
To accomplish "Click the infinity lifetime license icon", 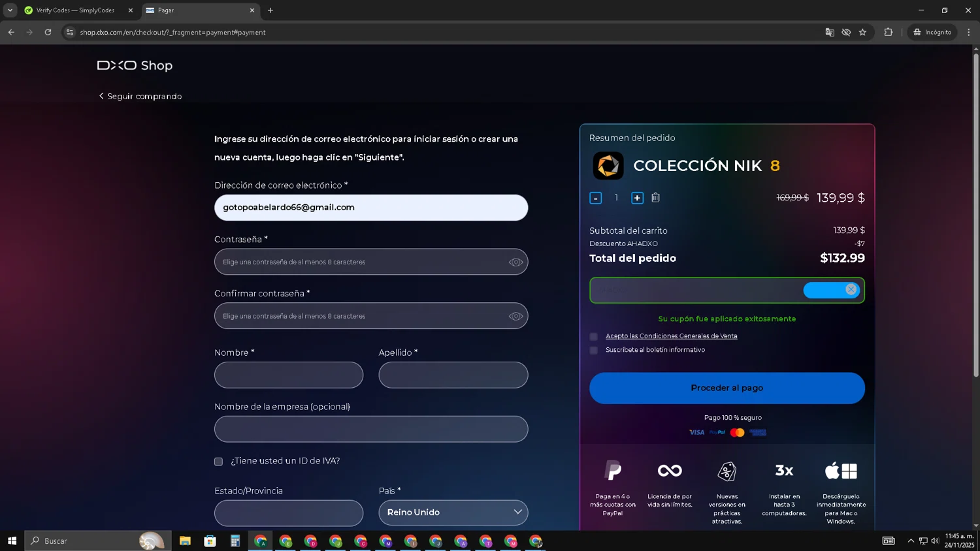I will [670, 471].
